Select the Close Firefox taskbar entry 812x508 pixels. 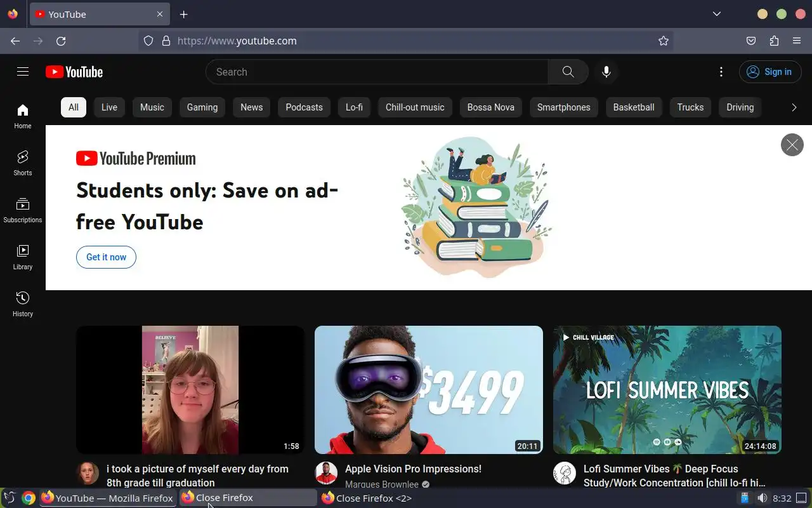coord(248,498)
